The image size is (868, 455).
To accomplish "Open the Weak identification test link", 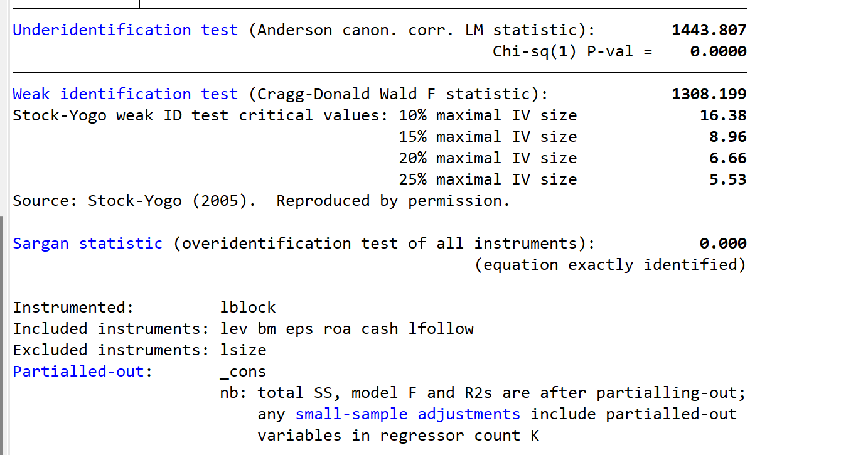I will pyautogui.click(x=126, y=94).
